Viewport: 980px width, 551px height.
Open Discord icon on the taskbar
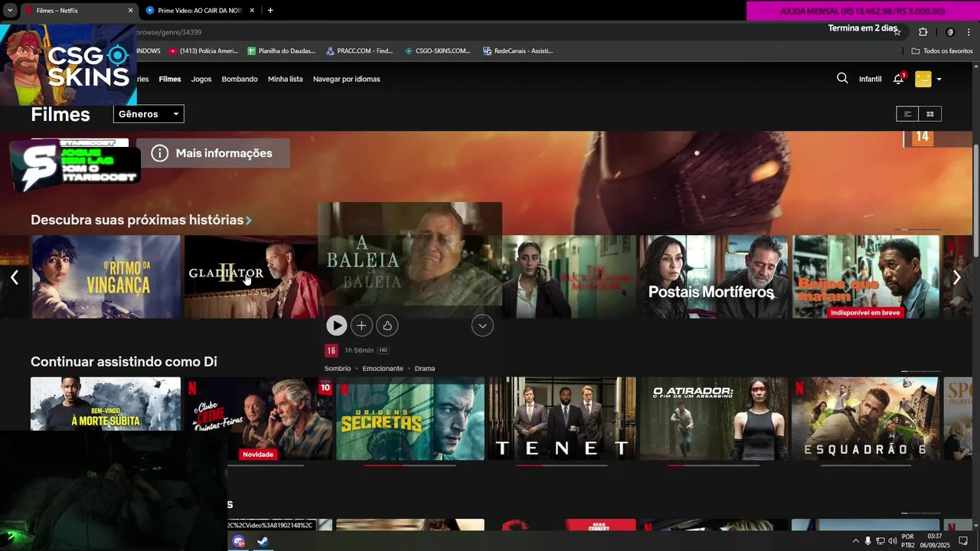(x=239, y=541)
